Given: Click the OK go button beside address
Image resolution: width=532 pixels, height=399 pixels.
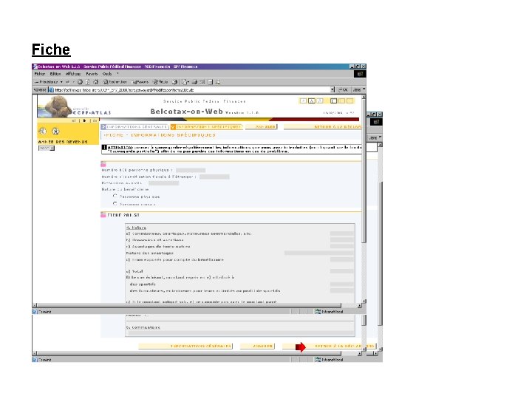Looking at the screenshot, I should (343, 89).
